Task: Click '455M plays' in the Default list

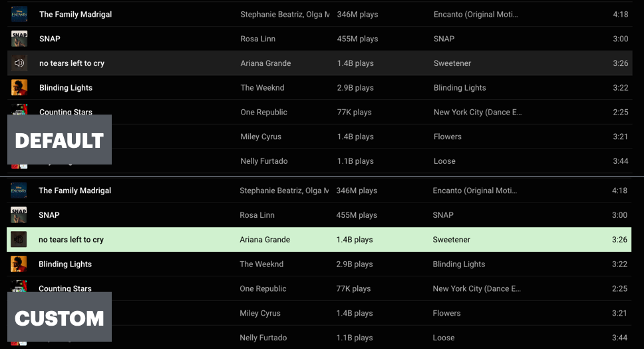Action: 357,39
